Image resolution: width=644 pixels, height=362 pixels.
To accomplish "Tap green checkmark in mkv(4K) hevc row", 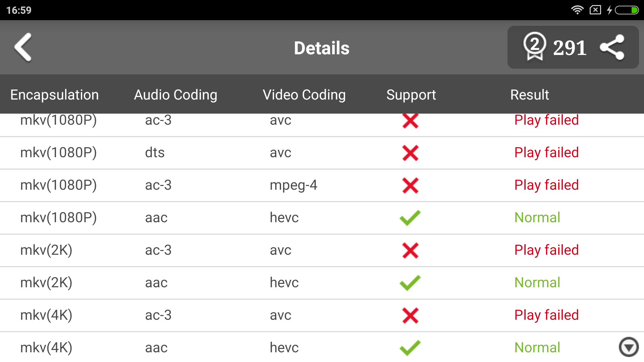I will [x=410, y=348].
